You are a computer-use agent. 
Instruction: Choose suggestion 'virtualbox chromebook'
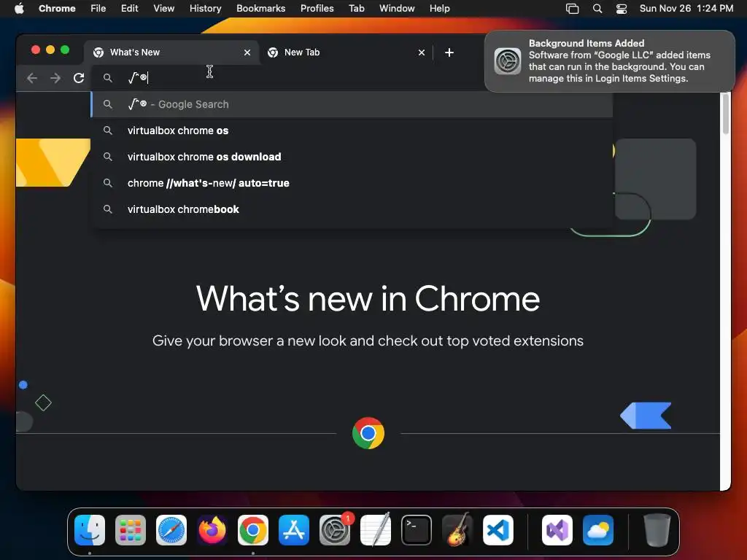click(352, 209)
